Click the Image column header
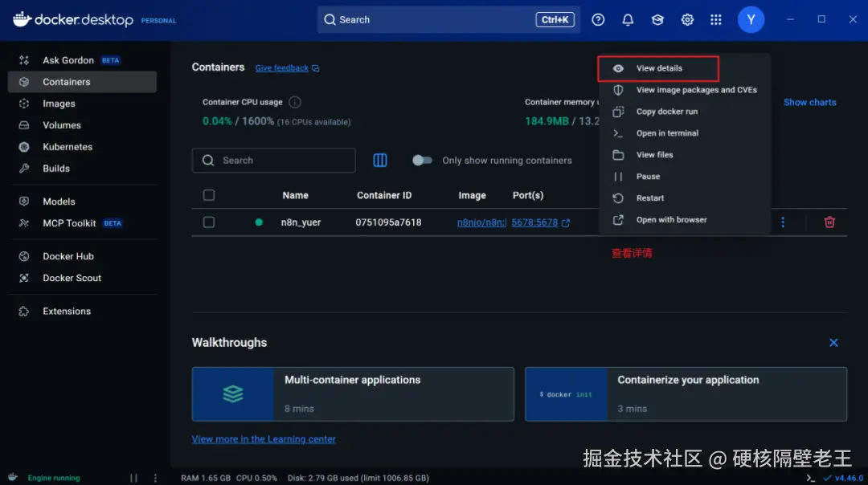The image size is (868, 485). 473,195
